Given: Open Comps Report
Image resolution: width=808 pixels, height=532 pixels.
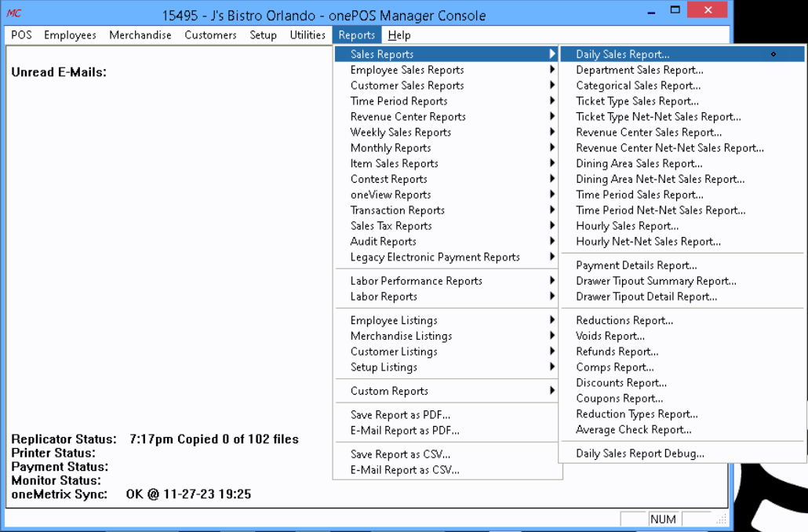Looking at the screenshot, I should (682, 367).
